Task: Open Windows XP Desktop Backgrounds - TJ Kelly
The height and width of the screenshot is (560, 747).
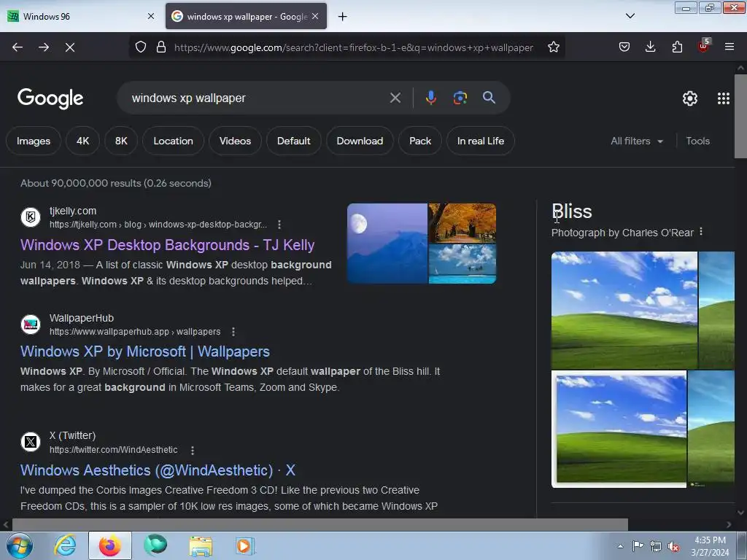Action: pyautogui.click(x=168, y=245)
